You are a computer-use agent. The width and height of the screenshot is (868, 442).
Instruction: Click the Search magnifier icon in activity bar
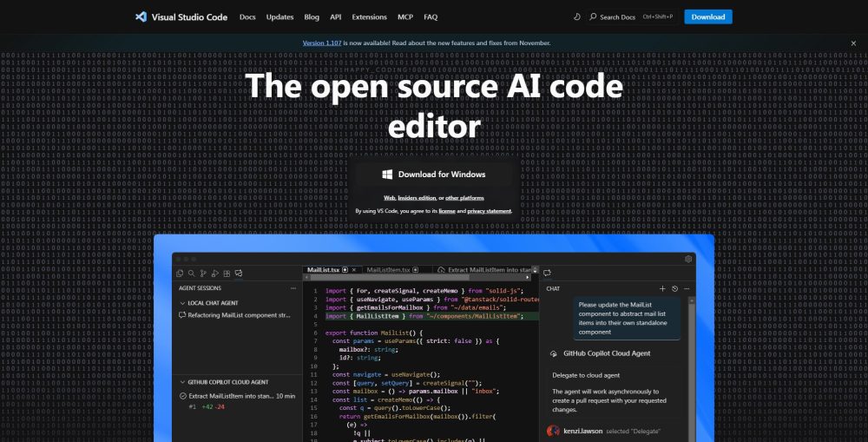tap(191, 274)
